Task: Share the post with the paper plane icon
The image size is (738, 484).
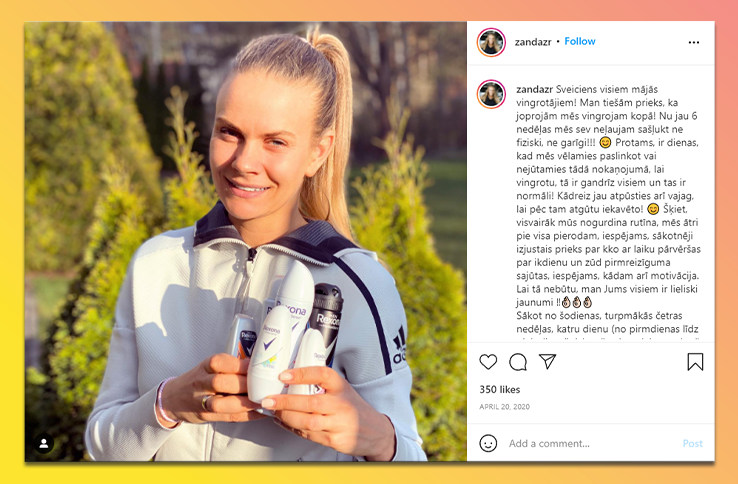Action: pyautogui.click(x=547, y=361)
